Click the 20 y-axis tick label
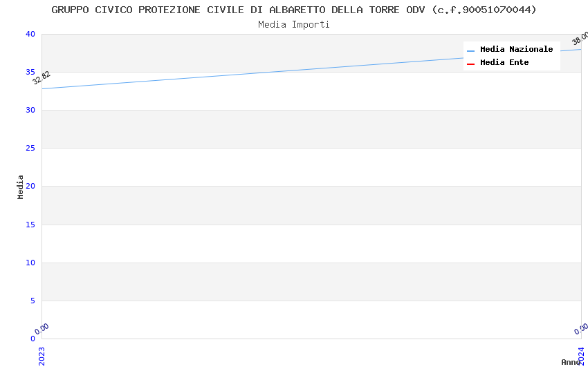Image resolution: width=588 pixels, height=380 pixels. click(x=30, y=187)
